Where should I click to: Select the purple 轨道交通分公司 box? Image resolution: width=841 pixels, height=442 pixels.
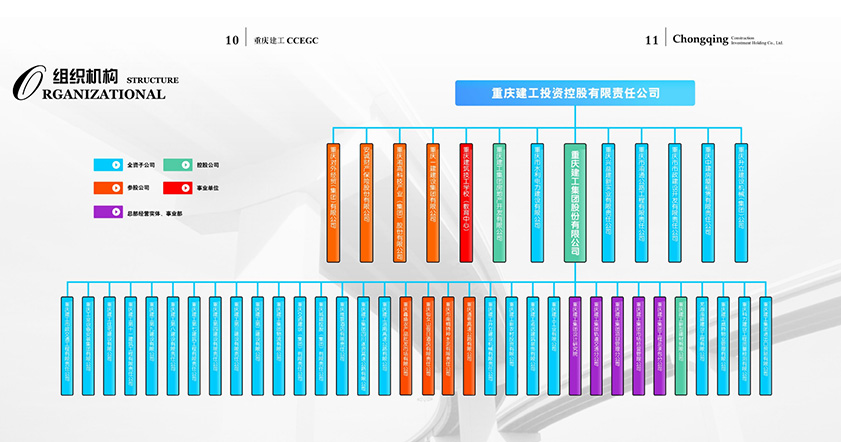click(596, 347)
